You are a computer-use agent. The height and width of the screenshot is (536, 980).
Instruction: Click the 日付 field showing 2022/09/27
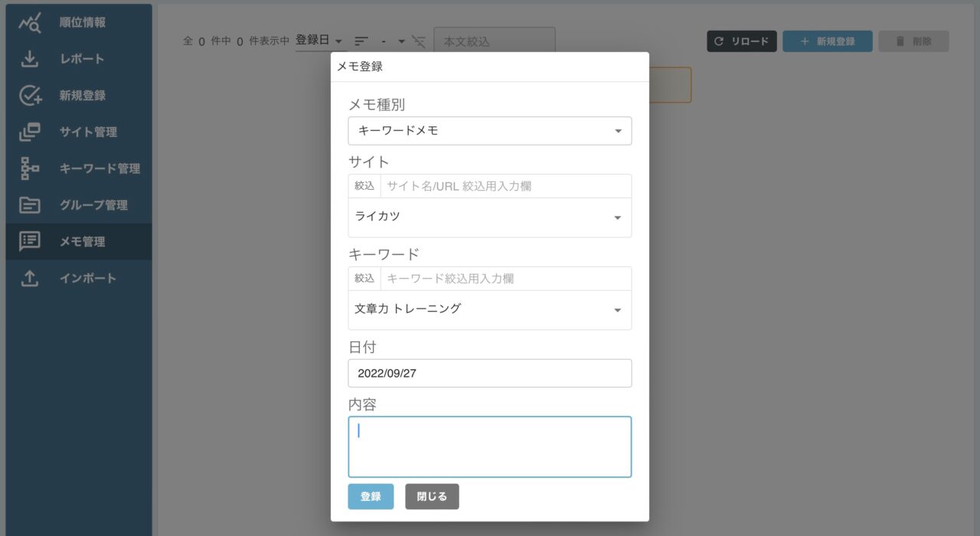[490, 373]
